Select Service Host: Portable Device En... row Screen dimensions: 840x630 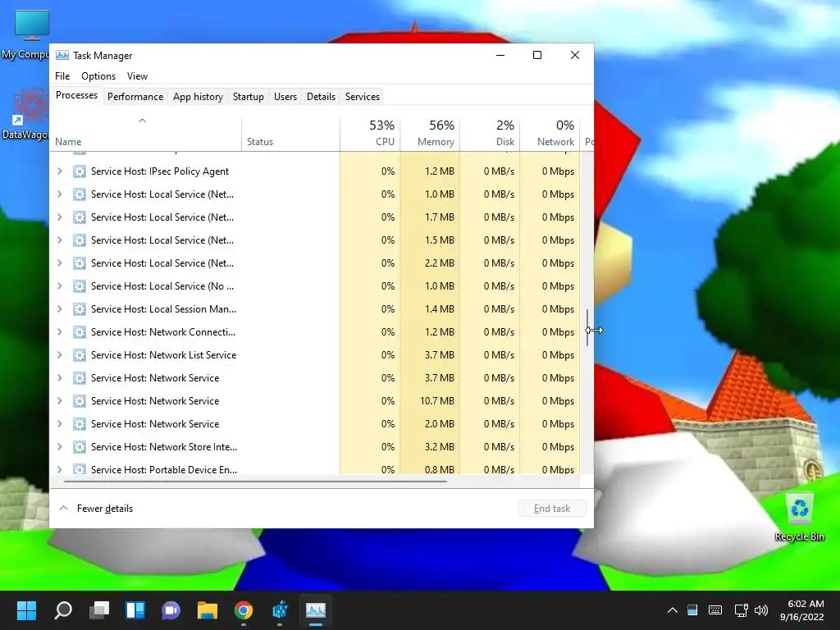(315, 468)
